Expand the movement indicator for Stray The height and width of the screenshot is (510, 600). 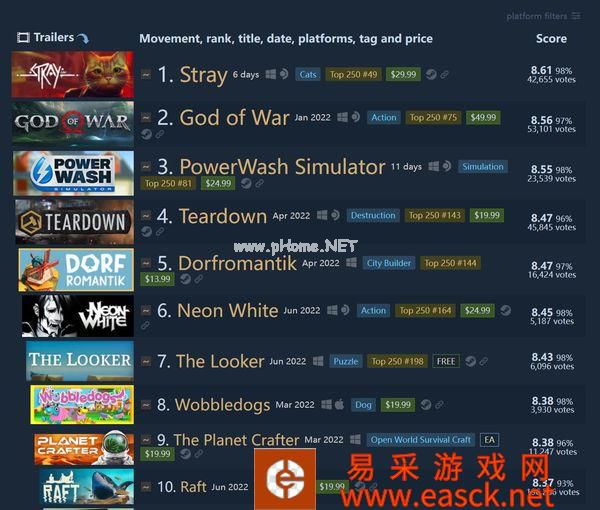(x=146, y=74)
